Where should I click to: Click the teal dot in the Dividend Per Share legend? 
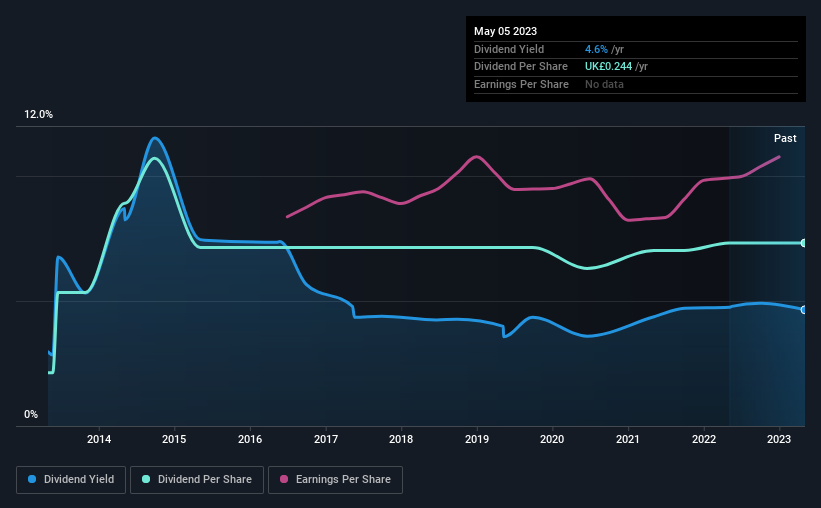click(x=146, y=480)
